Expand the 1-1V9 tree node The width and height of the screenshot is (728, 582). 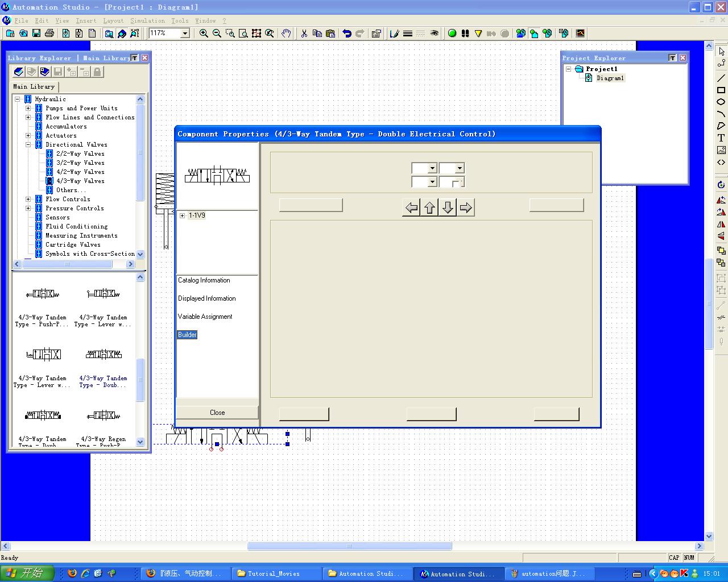(x=182, y=215)
